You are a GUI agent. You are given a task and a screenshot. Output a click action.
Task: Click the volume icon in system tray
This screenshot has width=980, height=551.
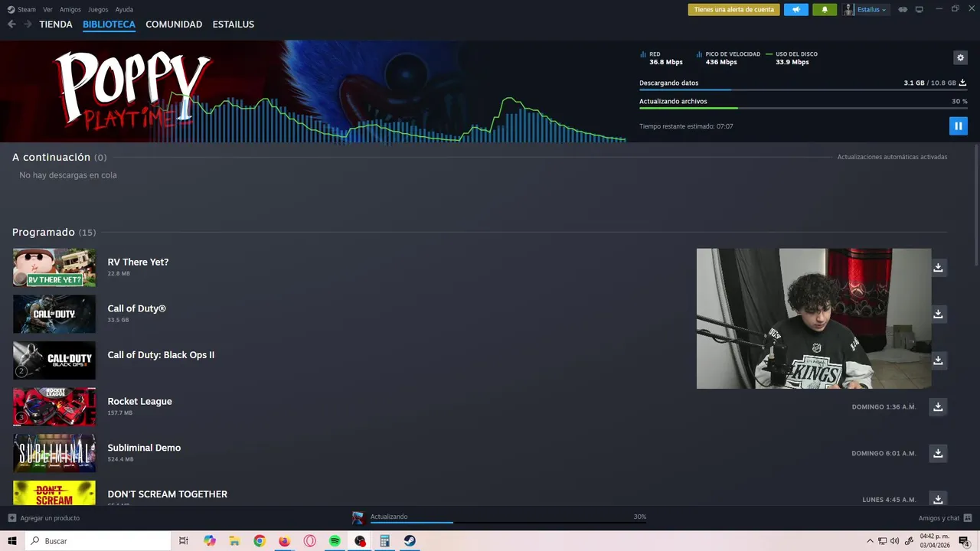pos(895,541)
